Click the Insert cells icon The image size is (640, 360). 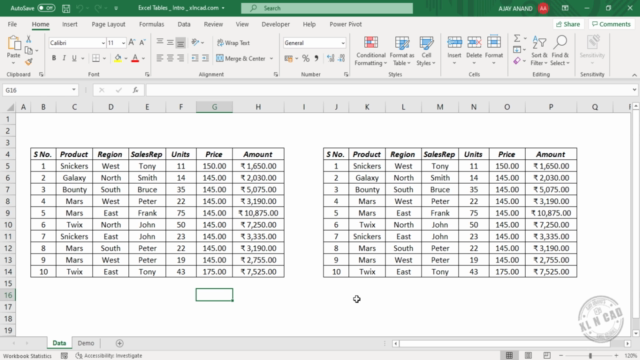point(454,42)
